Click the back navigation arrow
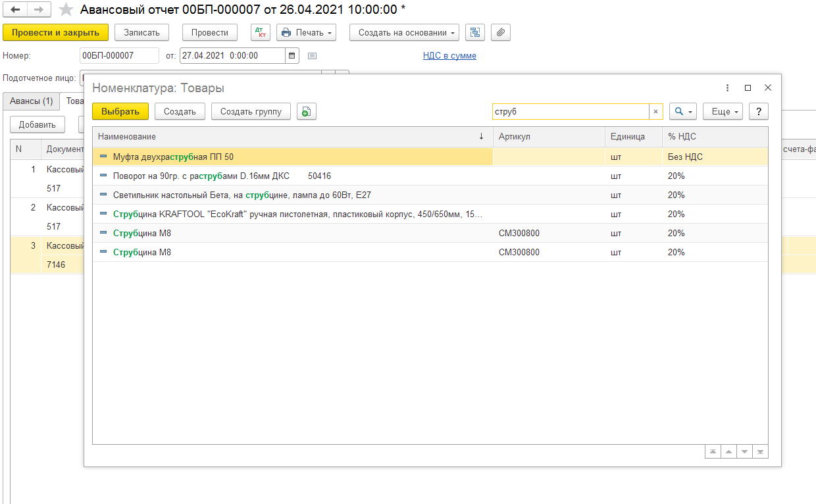The width and height of the screenshot is (816, 504). coord(15,10)
